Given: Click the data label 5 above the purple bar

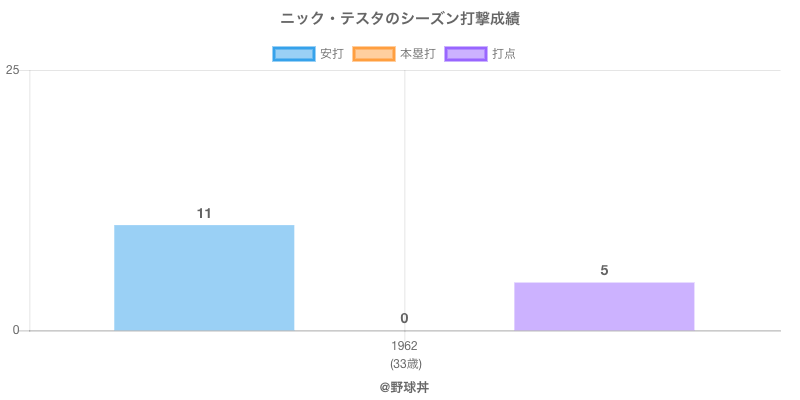Looking at the screenshot, I should (x=604, y=270).
